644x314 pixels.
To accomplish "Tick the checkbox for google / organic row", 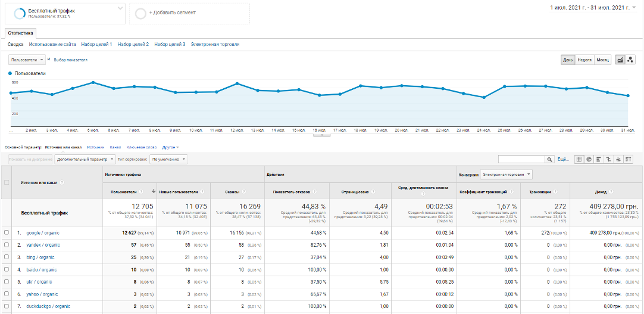I will tap(6, 232).
